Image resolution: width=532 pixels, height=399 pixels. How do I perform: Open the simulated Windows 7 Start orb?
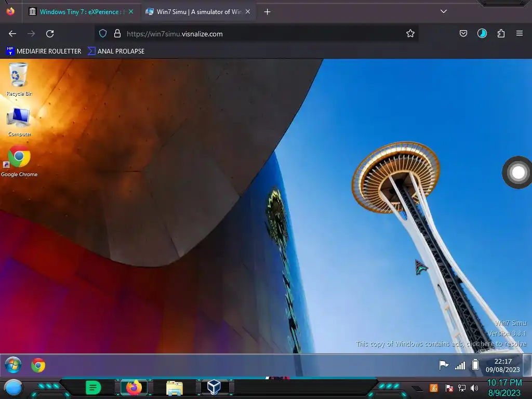(13, 365)
